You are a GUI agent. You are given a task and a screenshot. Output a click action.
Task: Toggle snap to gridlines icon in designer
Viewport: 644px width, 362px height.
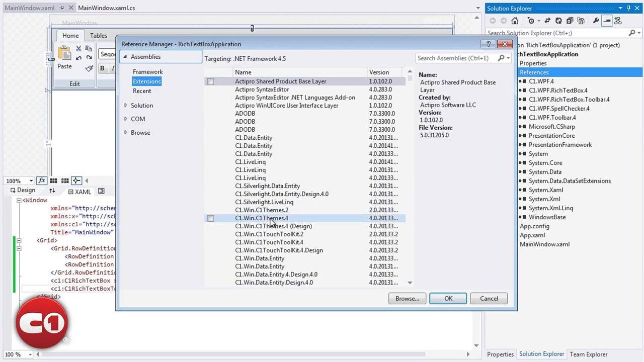click(65, 180)
